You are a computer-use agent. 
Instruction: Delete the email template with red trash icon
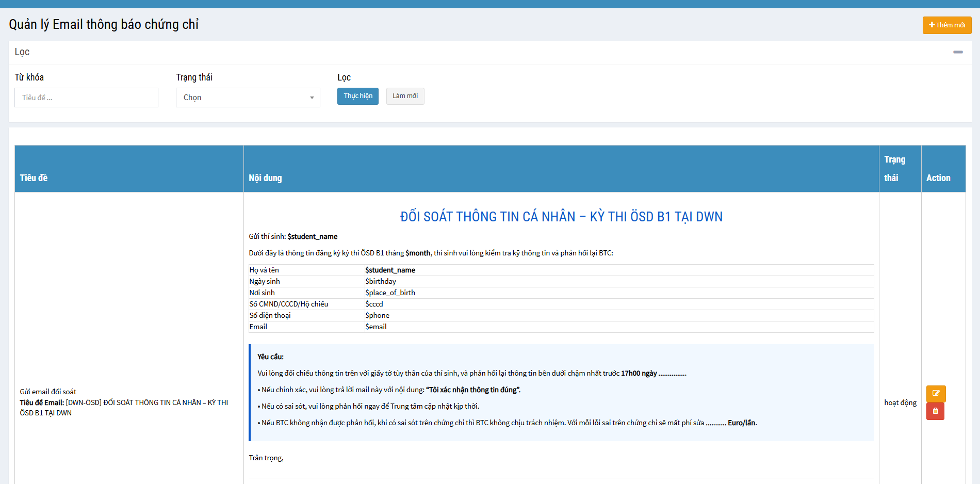pyautogui.click(x=935, y=411)
